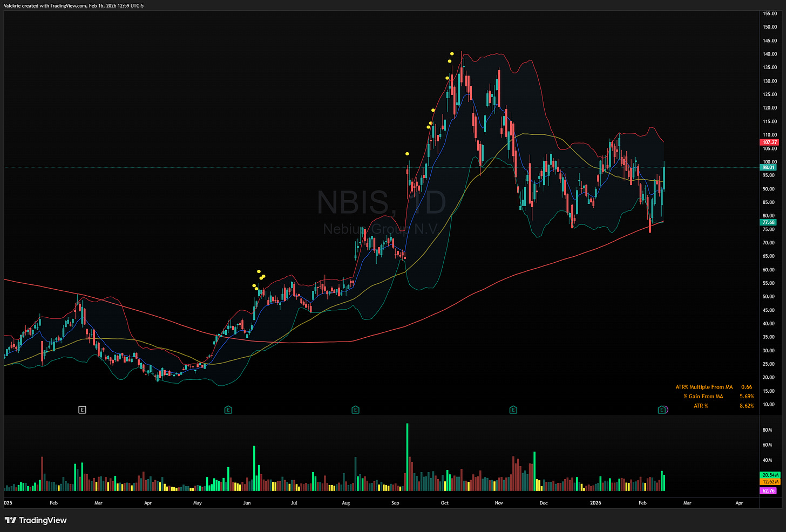Click the red 107.27 price tag
The image size is (786, 532).
tap(769, 142)
